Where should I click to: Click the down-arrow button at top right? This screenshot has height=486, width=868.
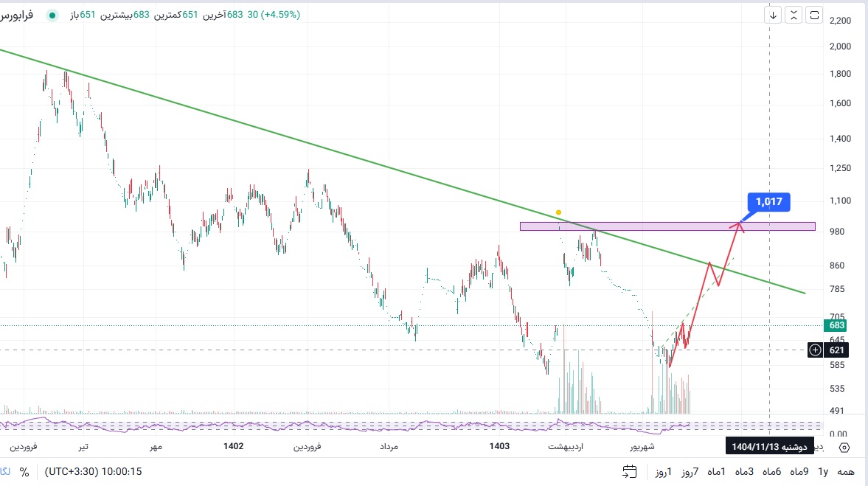click(774, 14)
